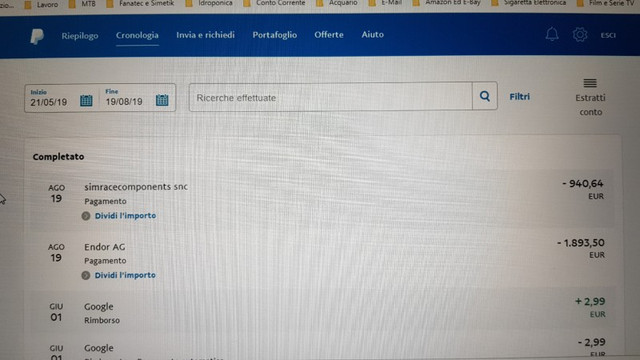Select the Cronologia tab
The width and height of the screenshot is (640, 360).
click(137, 36)
